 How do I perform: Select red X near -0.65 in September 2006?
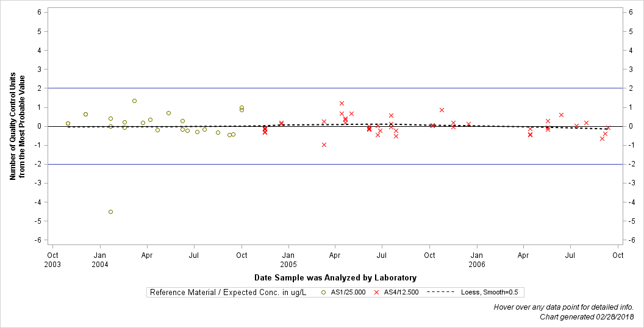click(x=602, y=138)
